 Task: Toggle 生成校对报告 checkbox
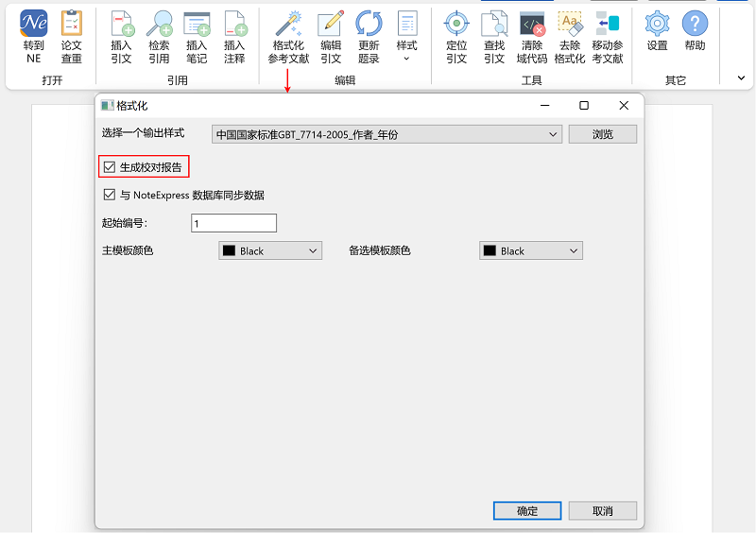pyautogui.click(x=110, y=167)
